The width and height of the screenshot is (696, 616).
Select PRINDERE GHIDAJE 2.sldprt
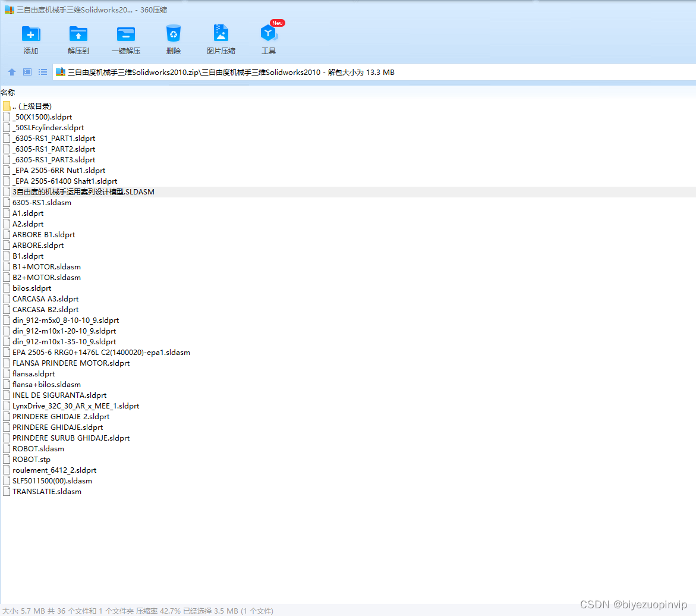[x=61, y=417]
